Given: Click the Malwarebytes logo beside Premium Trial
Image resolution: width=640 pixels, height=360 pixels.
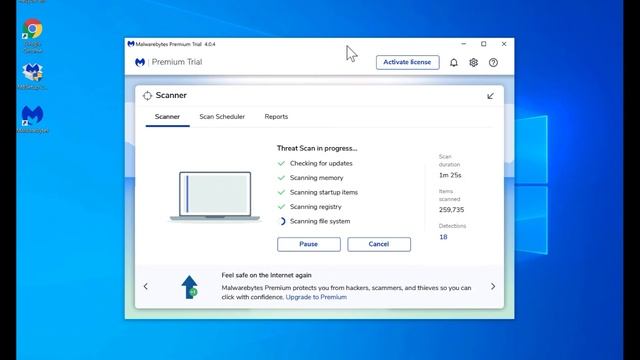Looking at the screenshot, I should click(140, 62).
